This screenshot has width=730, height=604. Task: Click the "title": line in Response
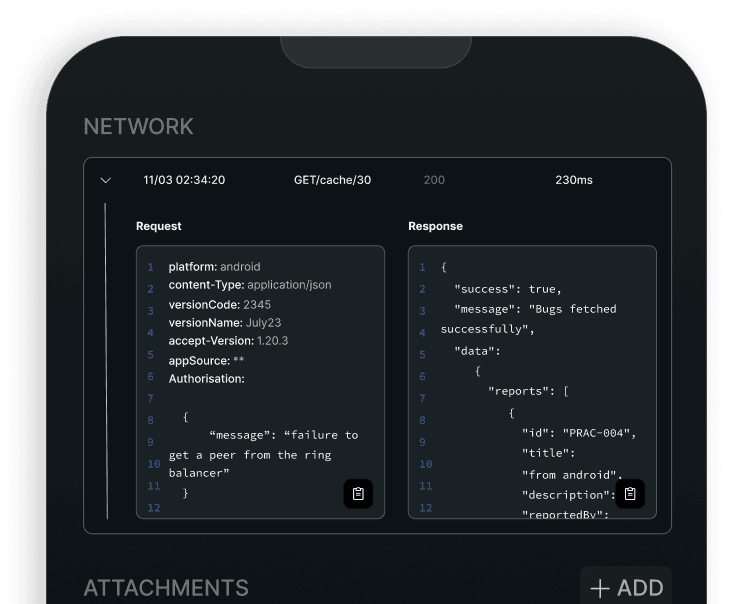(x=548, y=453)
